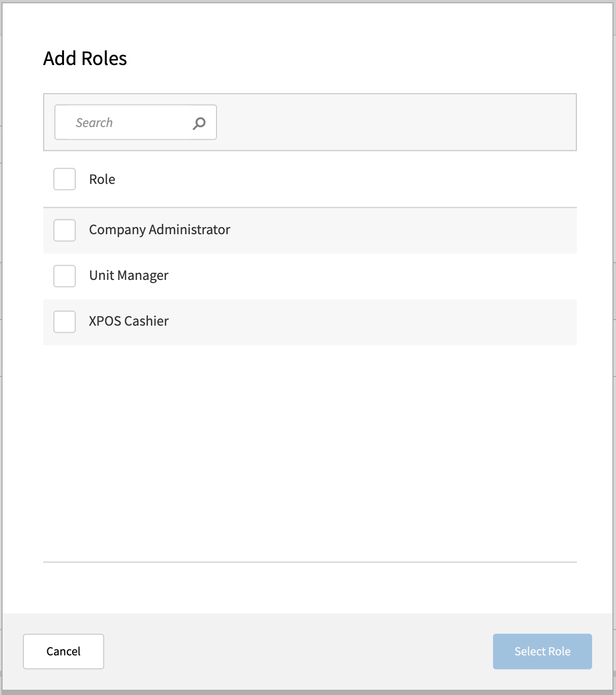The image size is (616, 695).
Task: Trigger search by clicking magnifier
Action: click(x=199, y=122)
